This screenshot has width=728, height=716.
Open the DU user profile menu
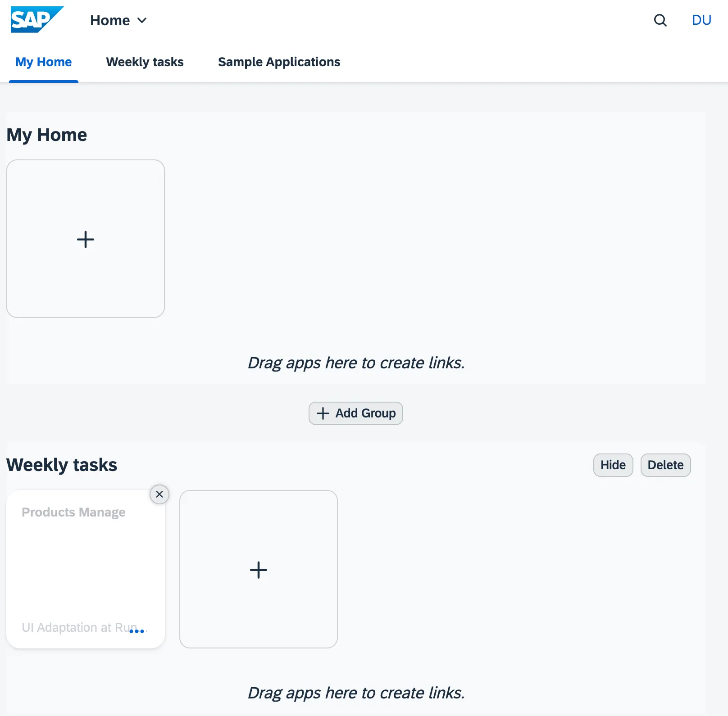[x=701, y=20]
